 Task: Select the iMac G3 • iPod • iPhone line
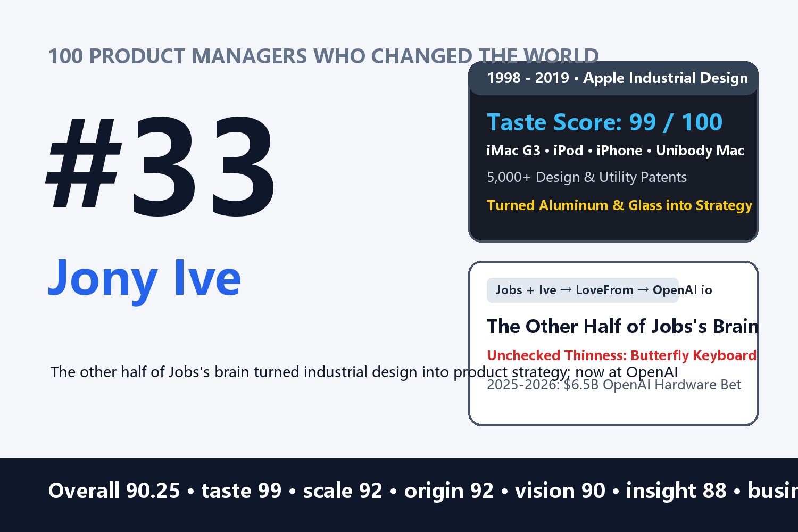pyautogui.click(x=615, y=151)
